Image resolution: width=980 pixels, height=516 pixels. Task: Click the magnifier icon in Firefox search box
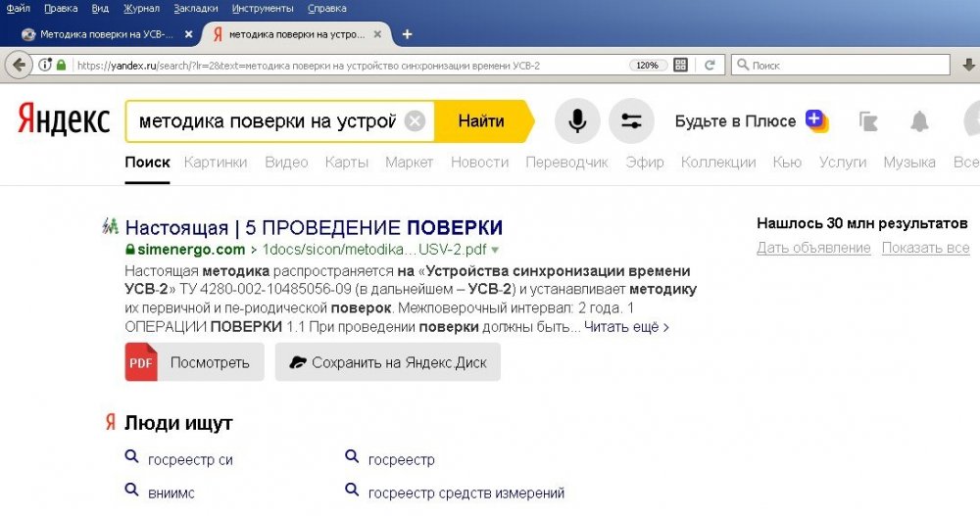point(743,65)
